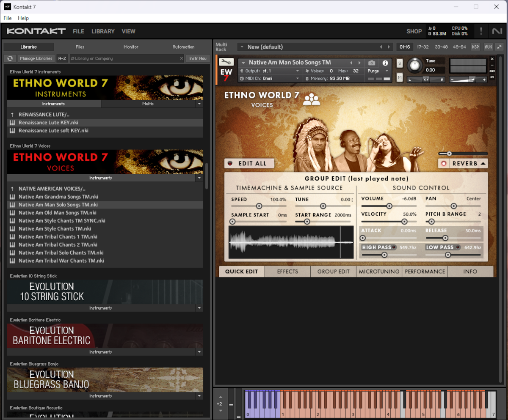Click the Instr Nav button
The width and height of the screenshot is (508, 420).
click(198, 58)
